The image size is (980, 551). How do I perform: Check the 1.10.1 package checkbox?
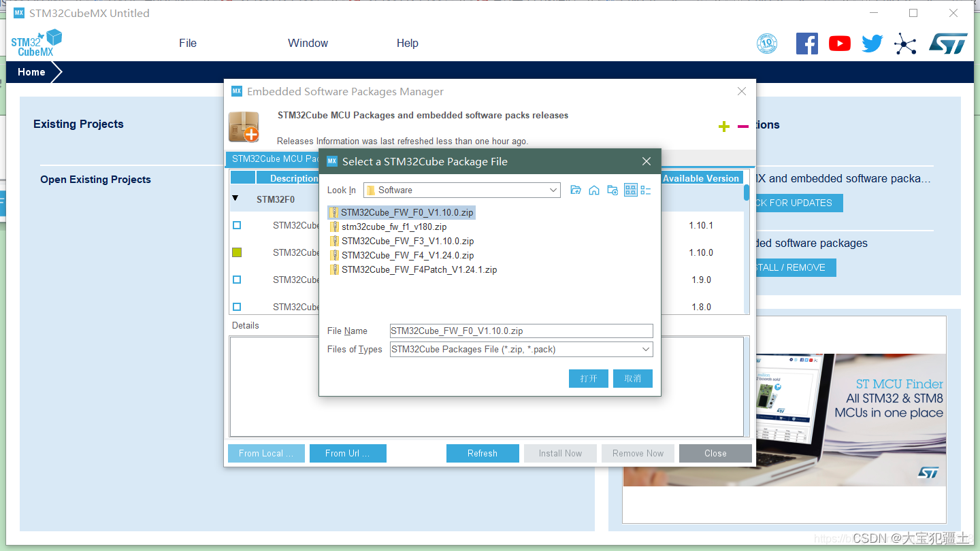pyautogui.click(x=237, y=225)
